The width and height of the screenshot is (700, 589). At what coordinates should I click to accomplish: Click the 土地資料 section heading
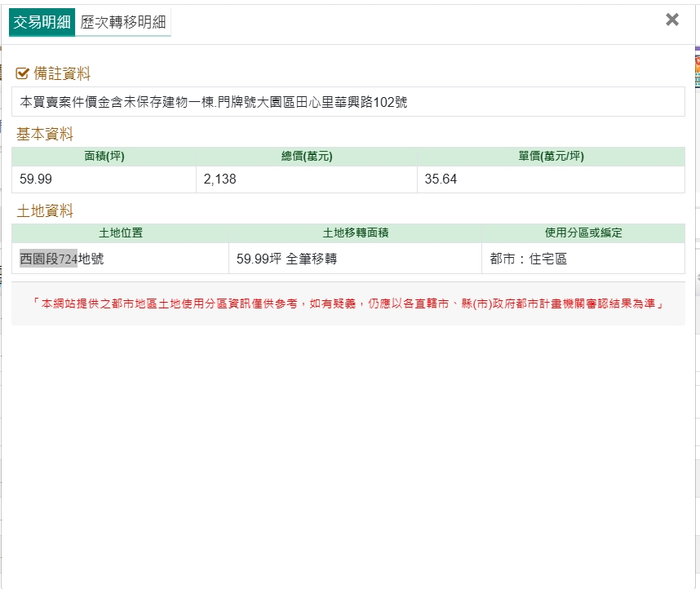tap(45, 211)
